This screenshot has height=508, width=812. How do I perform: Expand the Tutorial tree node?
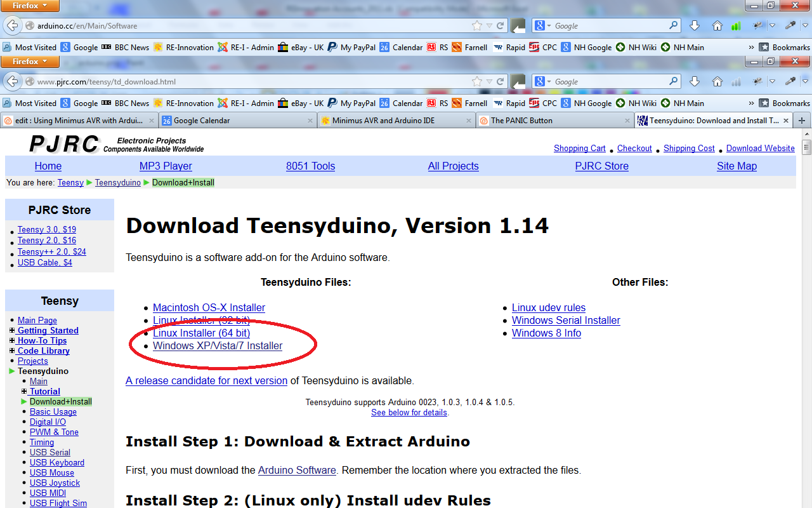pyautogui.click(x=24, y=392)
